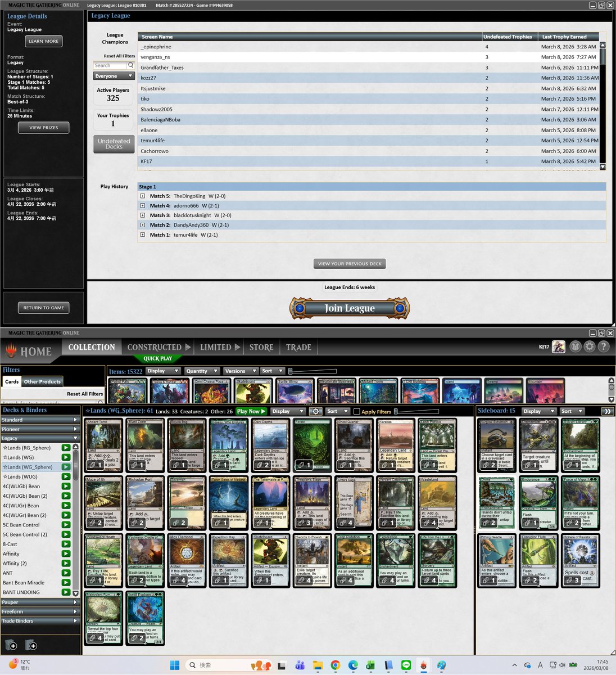Launch play for 8-Cast deck
This screenshot has height=675, width=616.
(x=66, y=544)
